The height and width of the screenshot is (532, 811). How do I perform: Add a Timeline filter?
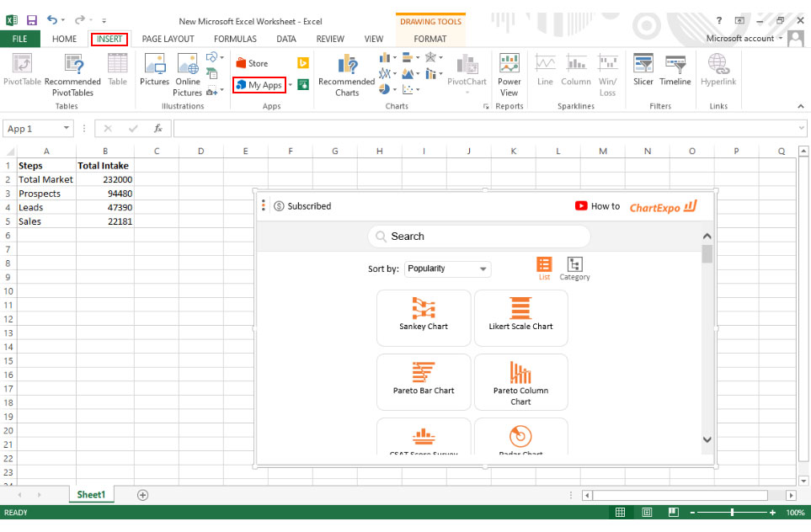coord(675,70)
